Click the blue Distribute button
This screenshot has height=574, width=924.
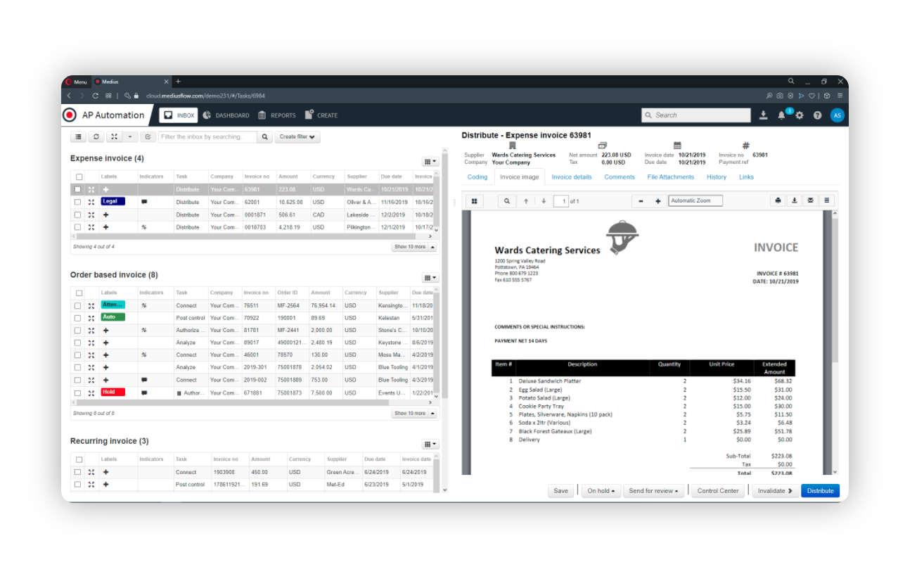coord(820,491)
